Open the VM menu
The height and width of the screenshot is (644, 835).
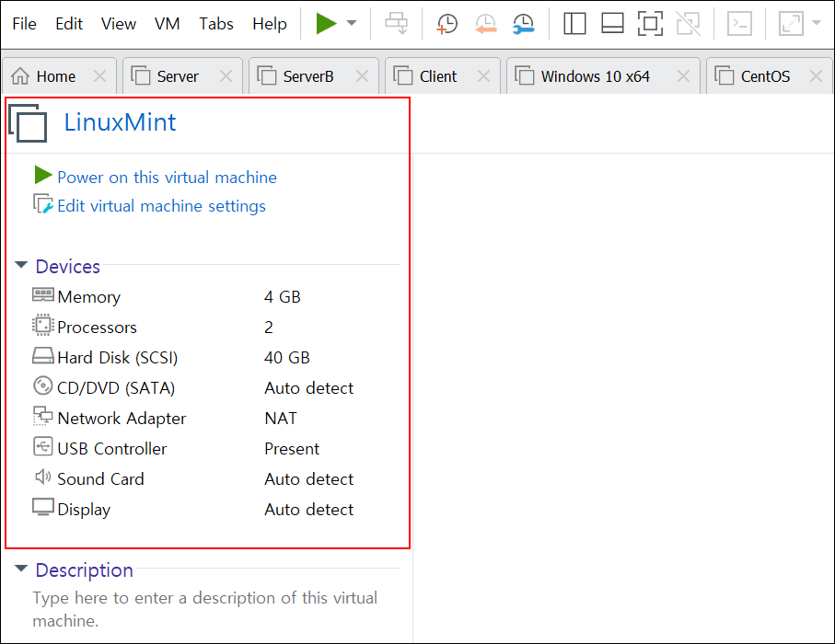point(167,24)
